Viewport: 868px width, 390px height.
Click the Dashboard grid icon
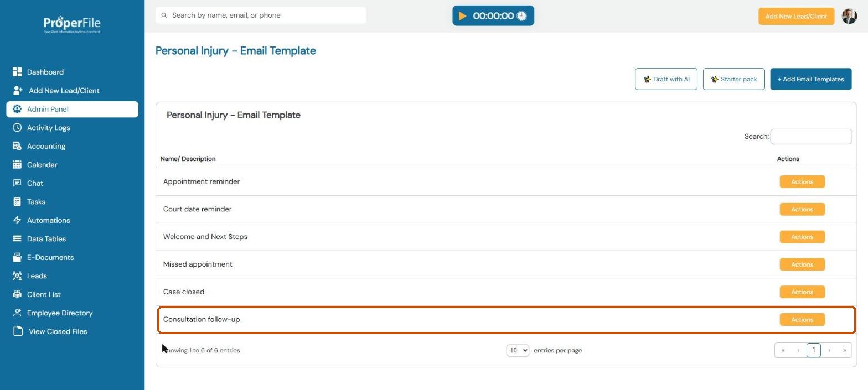(17, 72)
